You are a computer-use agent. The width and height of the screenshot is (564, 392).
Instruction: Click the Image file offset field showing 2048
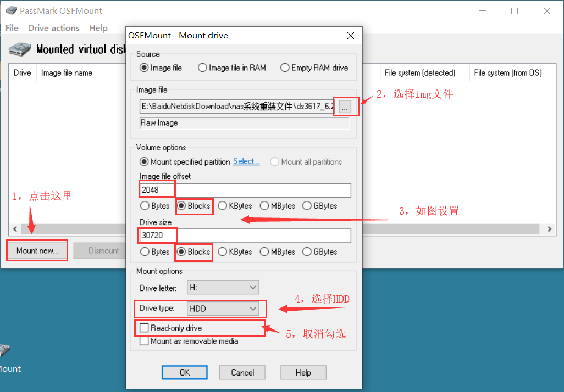click(x=156, y=189)
